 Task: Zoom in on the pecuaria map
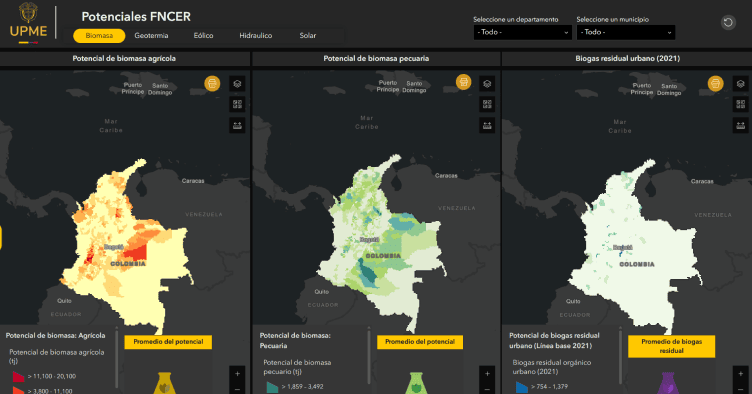tap(487, 374)
